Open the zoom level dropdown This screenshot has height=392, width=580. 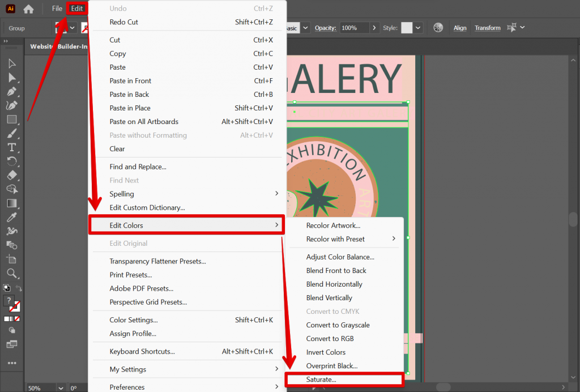click(x=61, y=387)
